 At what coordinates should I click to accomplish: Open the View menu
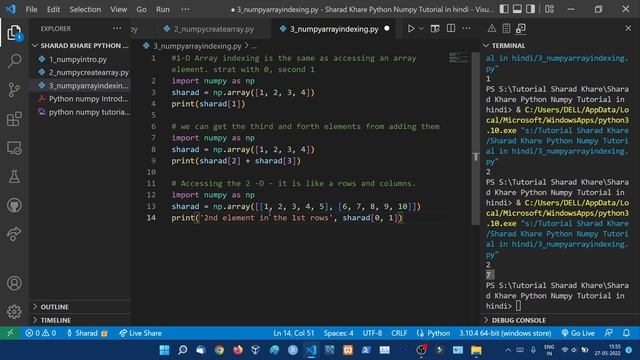click(x=118, y=9)
